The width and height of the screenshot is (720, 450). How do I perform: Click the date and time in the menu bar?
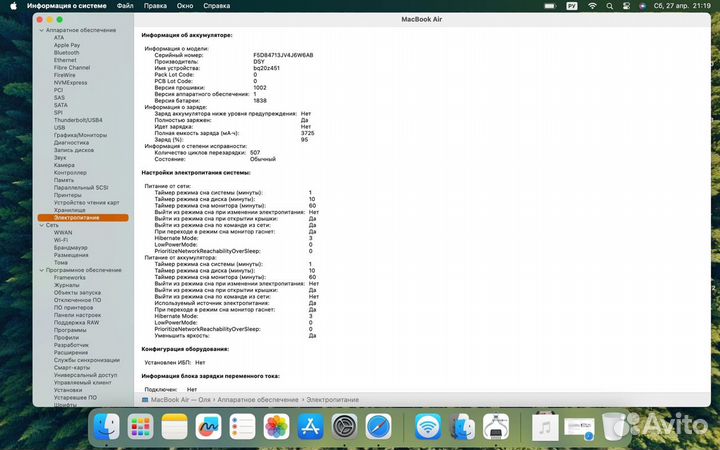tap(682, 6)
